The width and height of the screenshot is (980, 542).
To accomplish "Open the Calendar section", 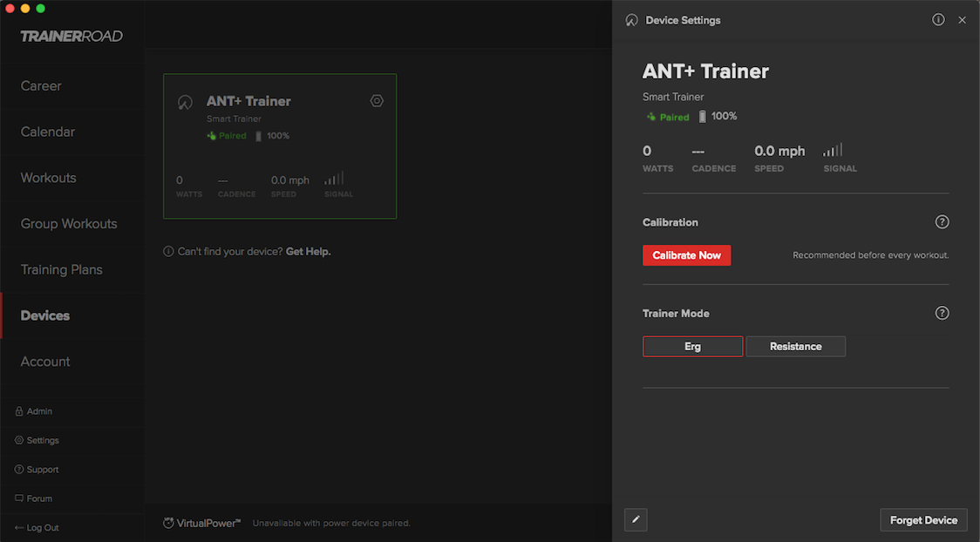I will click(x=47, y=132).
